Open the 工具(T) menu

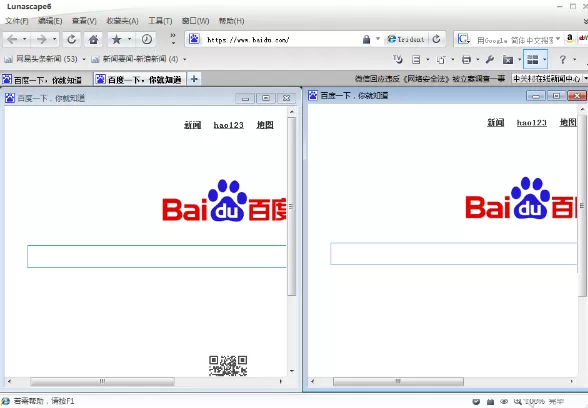[160, 21]
